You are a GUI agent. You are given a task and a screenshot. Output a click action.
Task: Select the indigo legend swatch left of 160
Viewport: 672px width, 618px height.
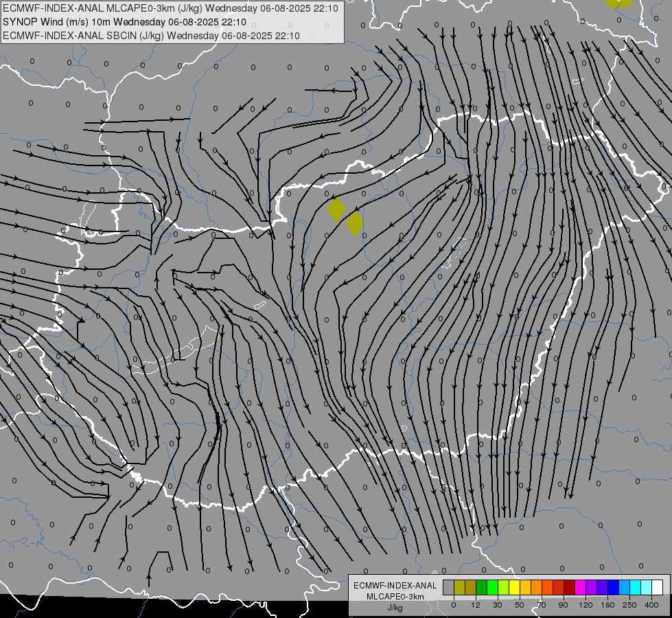[603, 587]
